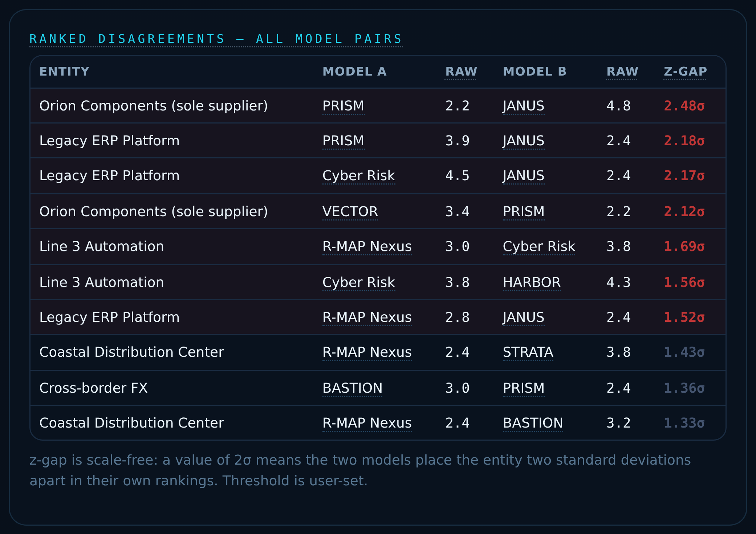Screen dimensions: 756x534
Task: Select the 1.56σ z-gap value
Action: (684, 283)
